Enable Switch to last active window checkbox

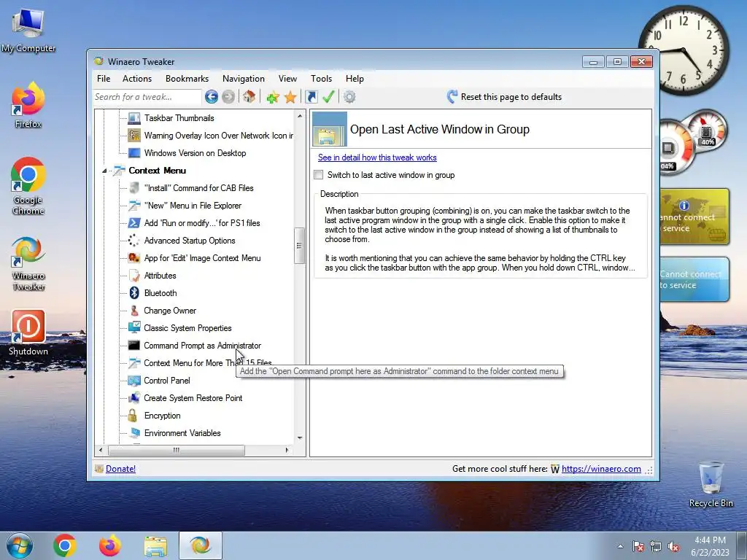click(x=319, y=175)
